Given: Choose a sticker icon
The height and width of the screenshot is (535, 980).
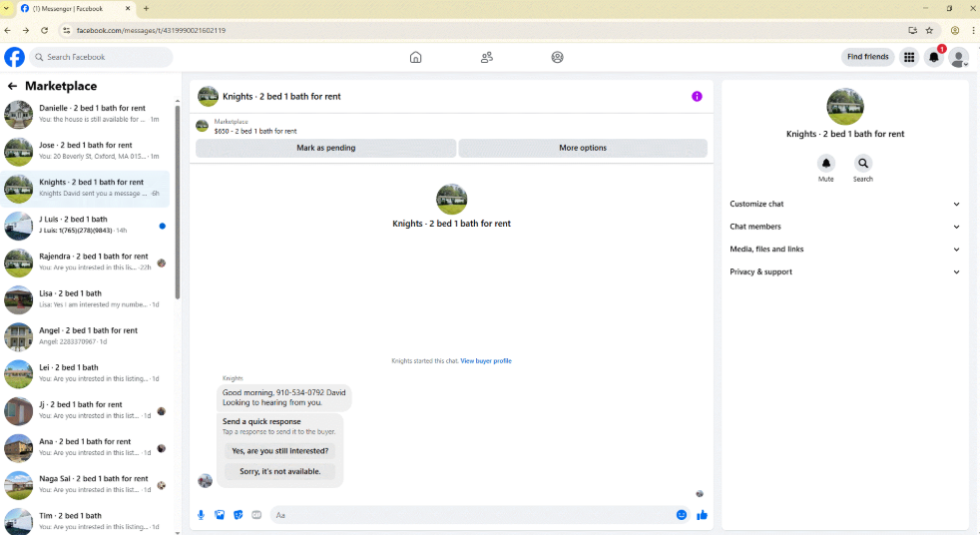Looking at the screenshot, I should (x=239, y=515).
